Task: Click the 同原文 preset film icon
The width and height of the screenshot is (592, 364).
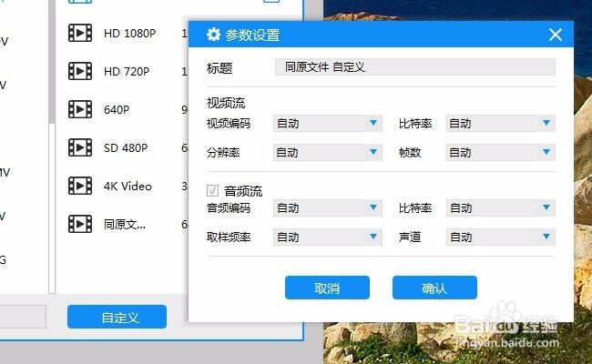Action: [x=80, y=224]
